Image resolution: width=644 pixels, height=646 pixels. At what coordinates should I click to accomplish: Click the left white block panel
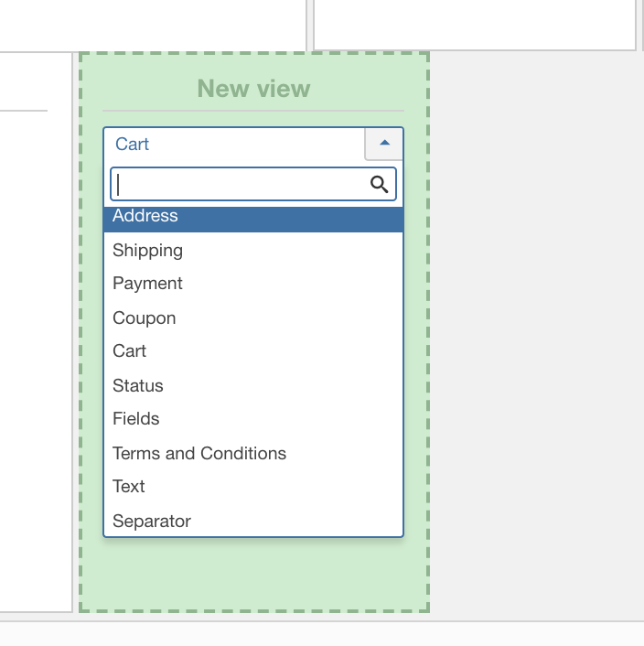click(x=35, y=366)
